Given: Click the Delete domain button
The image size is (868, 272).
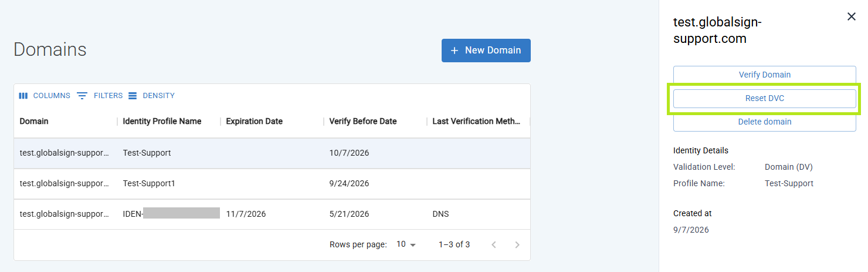Looking at the screenshot, I should (764, 122).
